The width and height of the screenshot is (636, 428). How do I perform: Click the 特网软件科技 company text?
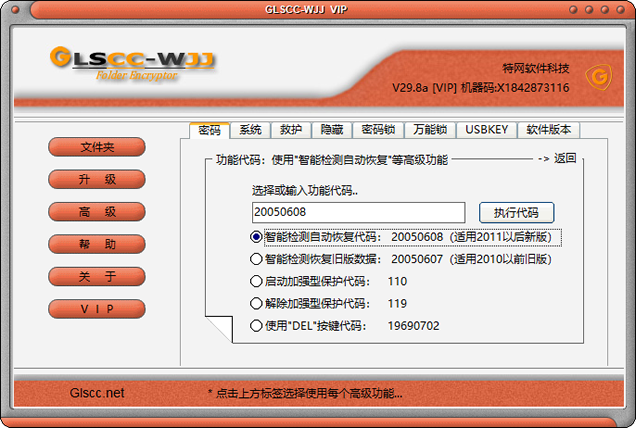click(536, 68)
